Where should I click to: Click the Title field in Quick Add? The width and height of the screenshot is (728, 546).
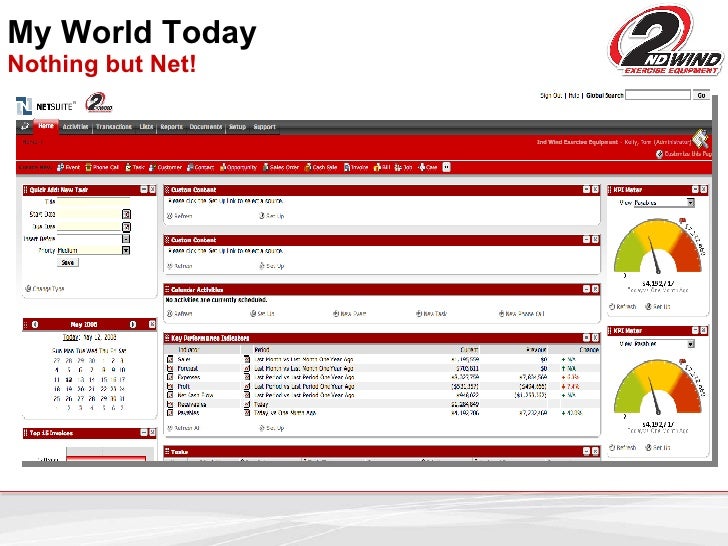(x=93, y=202)
